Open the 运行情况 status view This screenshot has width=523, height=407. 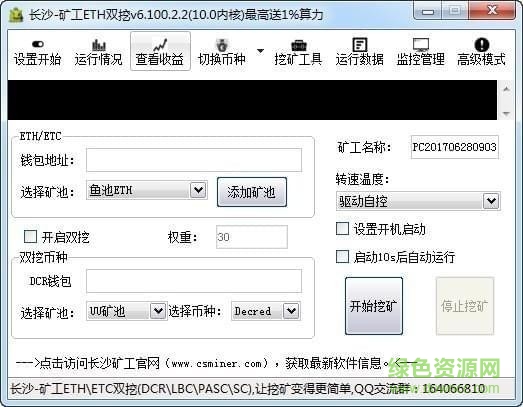click(98, 52)
